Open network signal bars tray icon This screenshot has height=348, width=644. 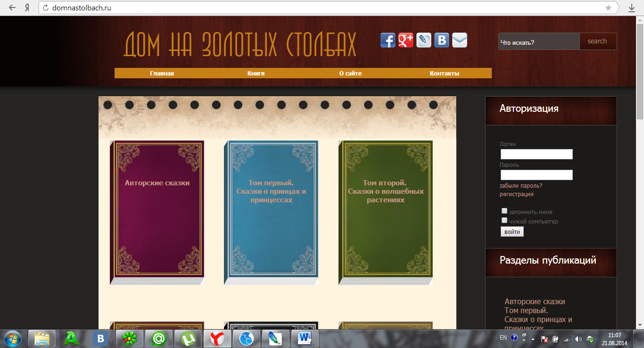coord(567,339)
